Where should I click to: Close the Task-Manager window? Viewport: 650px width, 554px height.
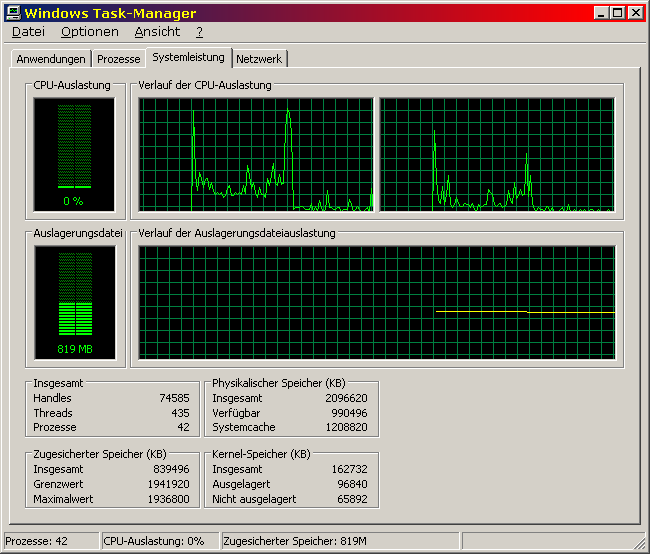pyautogui.click(x=635, y=13)
